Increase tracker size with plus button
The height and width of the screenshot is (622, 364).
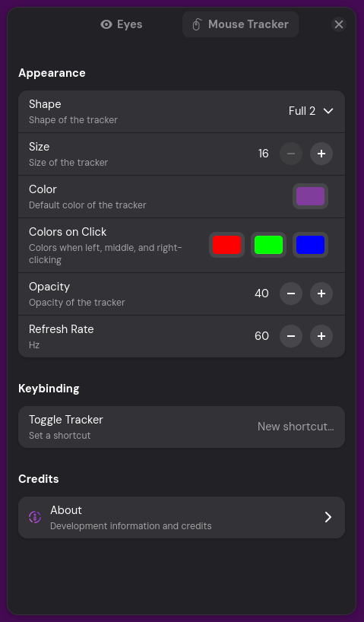[321, 154]
